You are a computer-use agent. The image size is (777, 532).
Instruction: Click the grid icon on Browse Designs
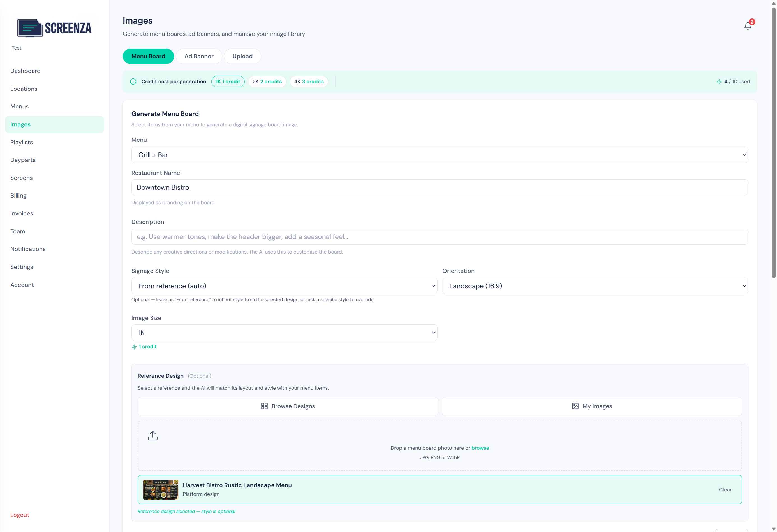(x=264, y=406)
